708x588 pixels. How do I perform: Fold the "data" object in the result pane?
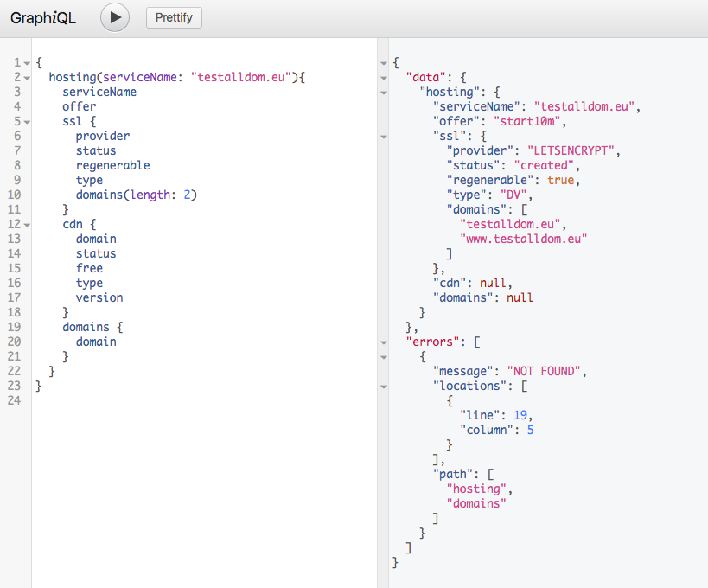point(384,78)
